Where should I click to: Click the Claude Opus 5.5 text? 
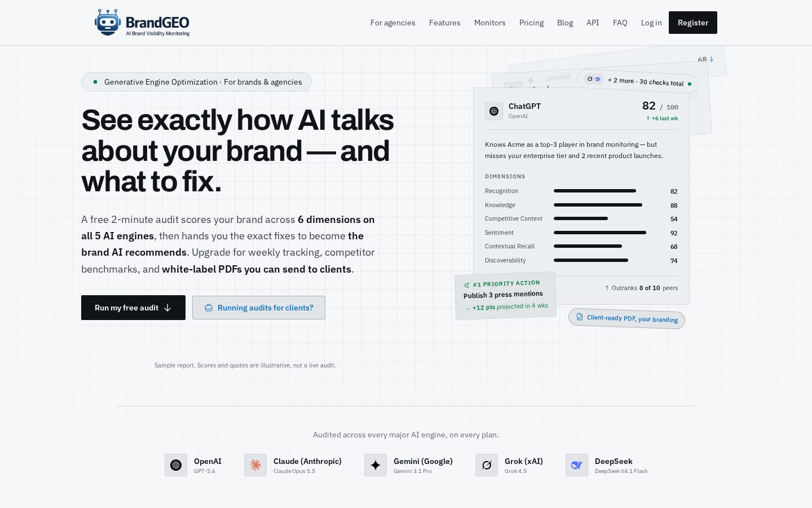(294, 471)
